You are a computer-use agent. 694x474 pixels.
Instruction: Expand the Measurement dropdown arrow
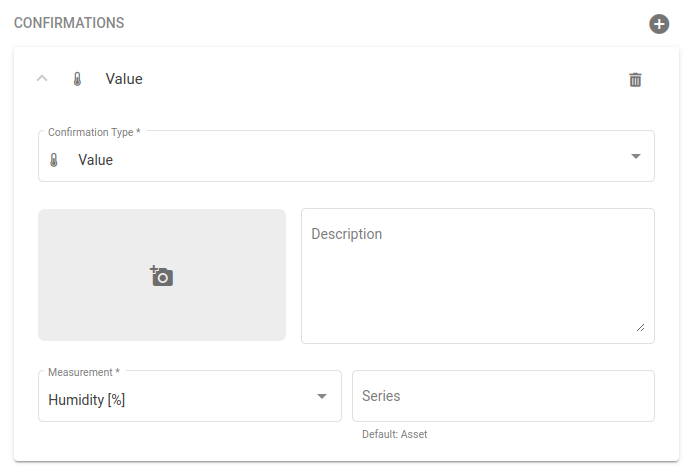322,397
